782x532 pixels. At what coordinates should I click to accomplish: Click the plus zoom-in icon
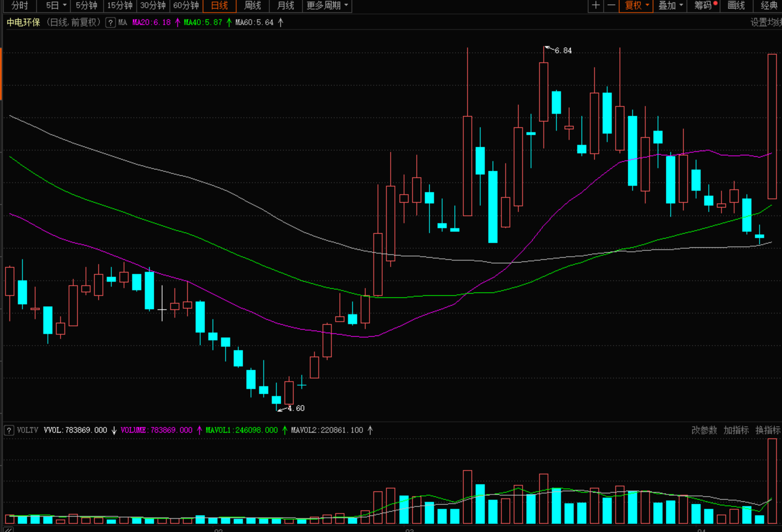coord(595,6)
